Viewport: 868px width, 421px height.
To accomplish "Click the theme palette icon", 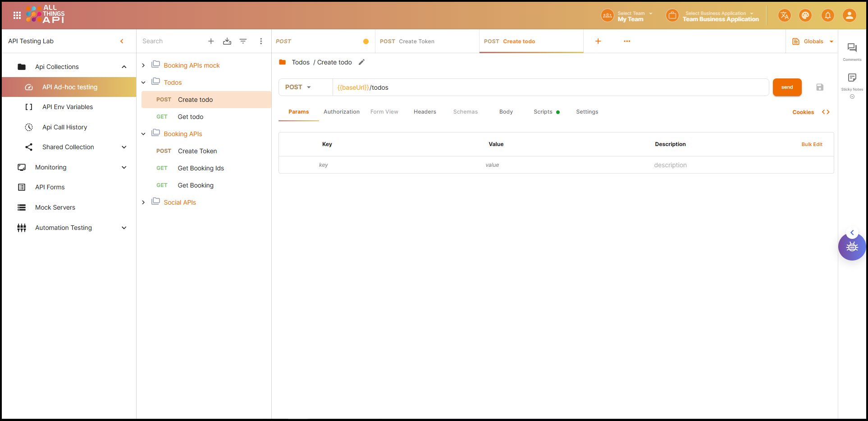I will click(805, 16).
